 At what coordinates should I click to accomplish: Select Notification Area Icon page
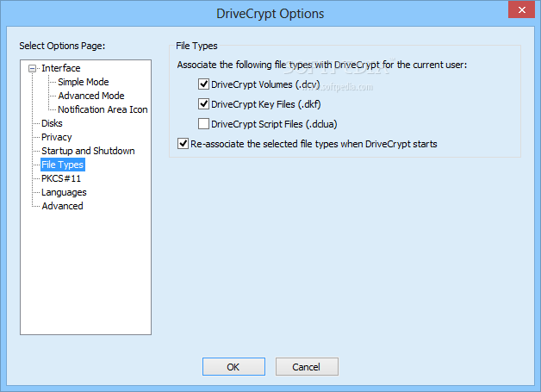pos(103,109)
